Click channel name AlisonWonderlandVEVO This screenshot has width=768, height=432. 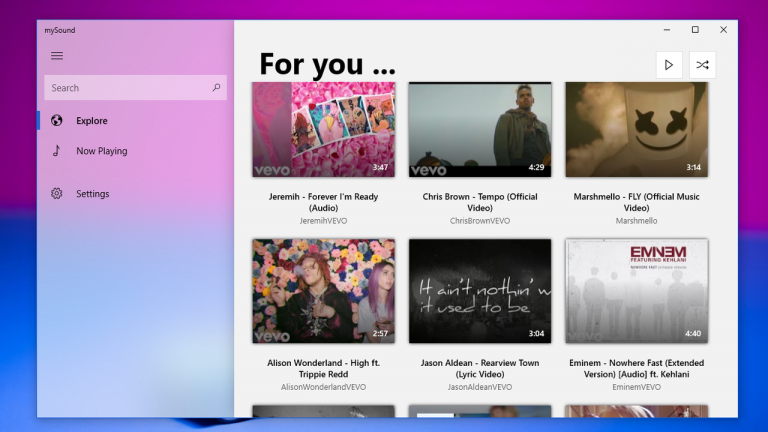(323, 387)
